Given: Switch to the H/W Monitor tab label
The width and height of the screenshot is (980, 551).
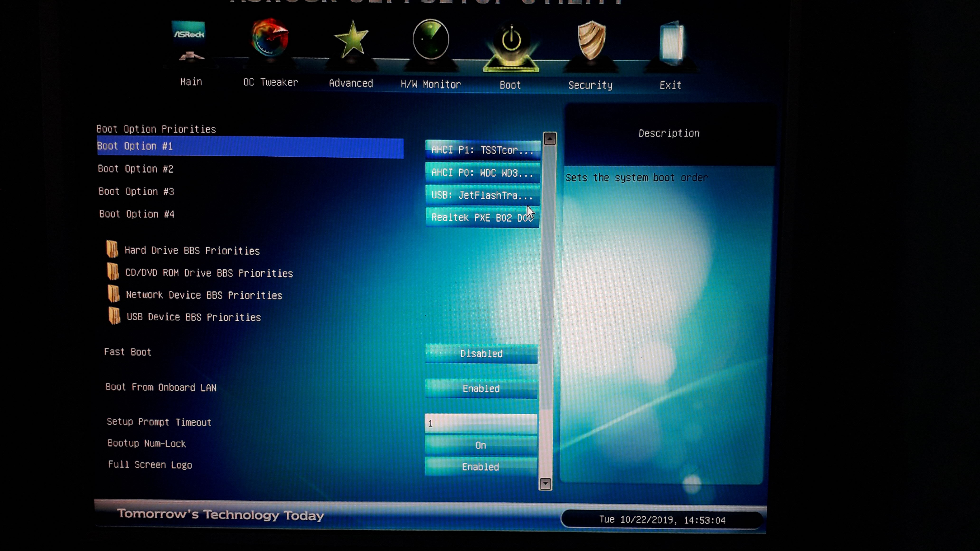Looking at the screenshot, I should (x=431, y=84).
